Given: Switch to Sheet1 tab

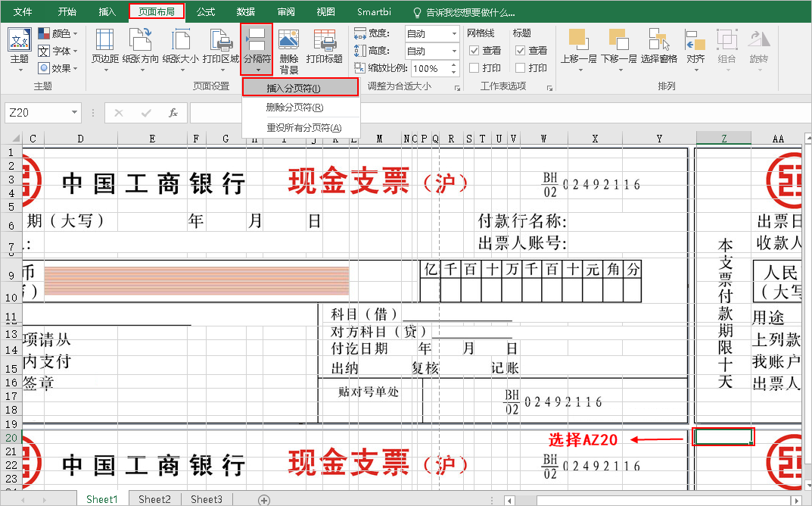Looking at the screenshot, I should (x=102, y=499).
